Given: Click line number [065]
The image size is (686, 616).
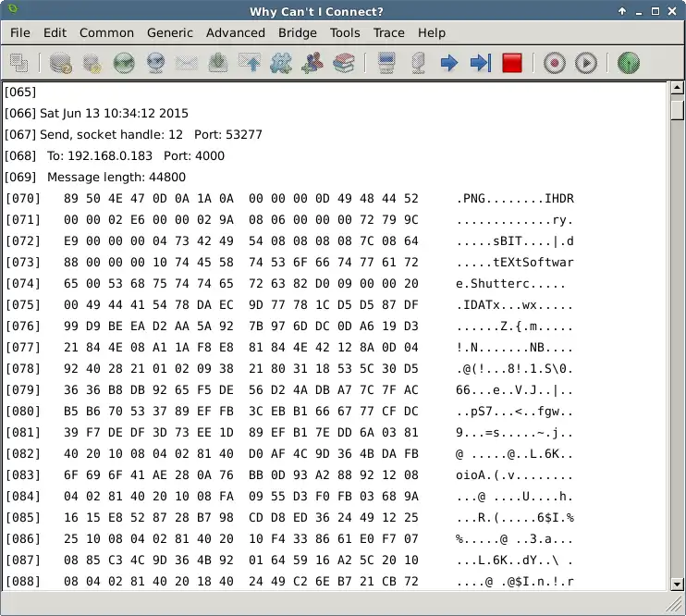Looking at the screenshot, I should click(x=20, y=92).
